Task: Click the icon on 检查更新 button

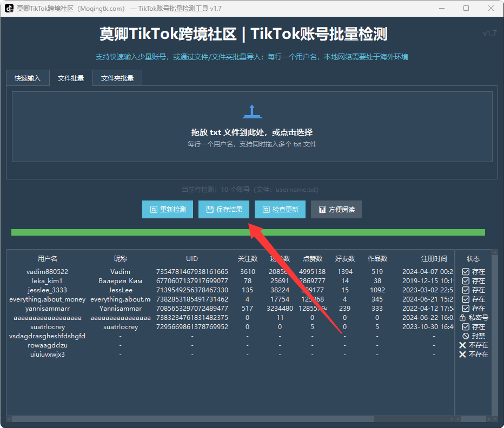Action: tap(266, 210)
